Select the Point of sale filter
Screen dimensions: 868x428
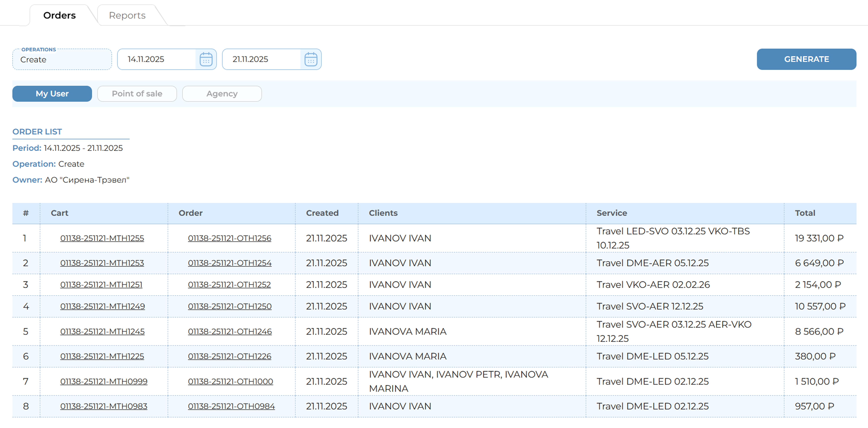point(137,94)
